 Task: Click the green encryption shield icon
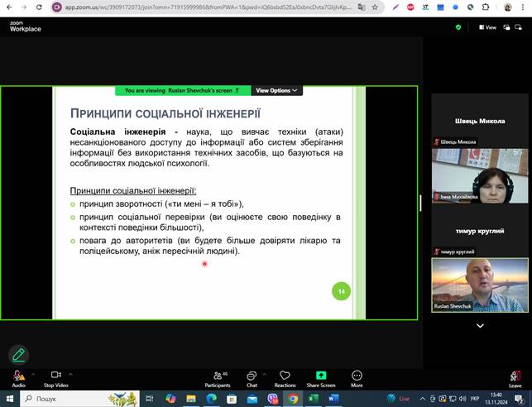coord(458,27)
